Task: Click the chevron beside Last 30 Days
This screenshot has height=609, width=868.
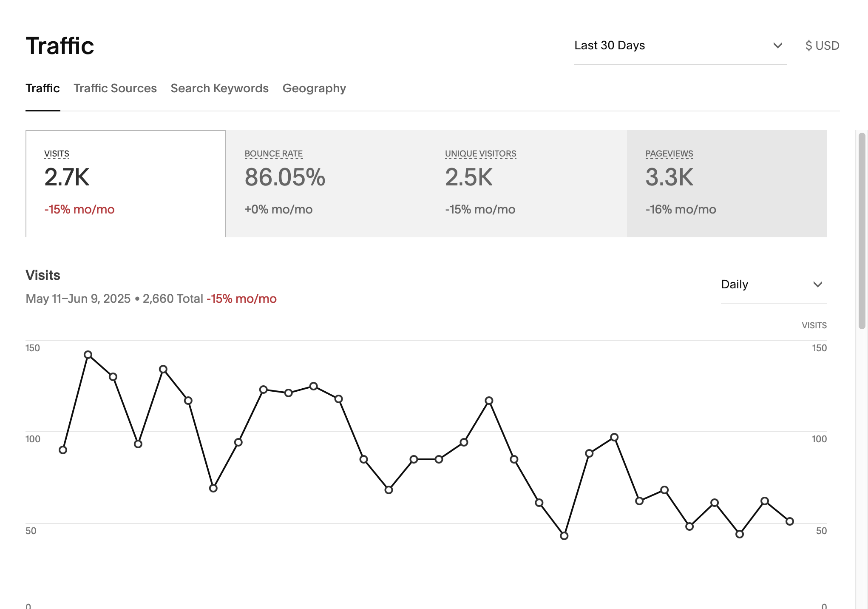Action: [777, 46]
